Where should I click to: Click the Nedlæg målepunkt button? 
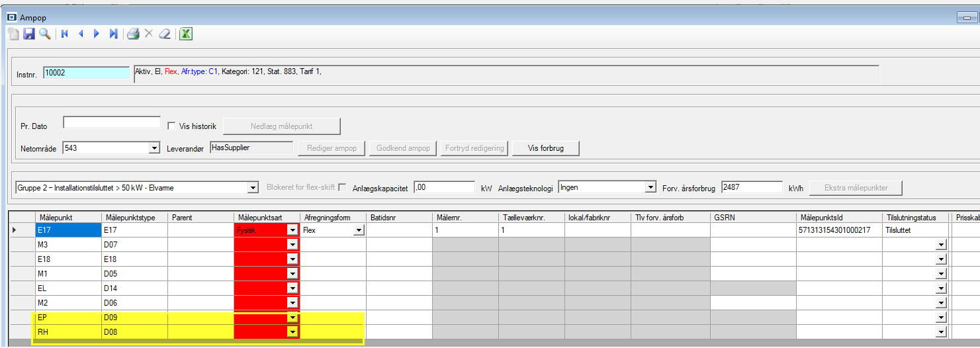pos(282,126)
